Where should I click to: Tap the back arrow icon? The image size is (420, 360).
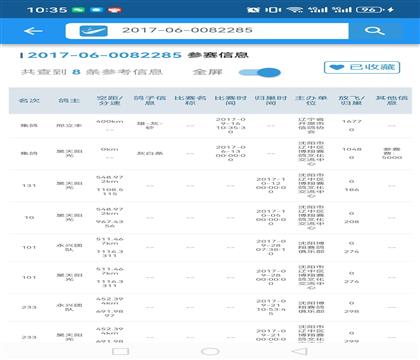coord(33,31)
